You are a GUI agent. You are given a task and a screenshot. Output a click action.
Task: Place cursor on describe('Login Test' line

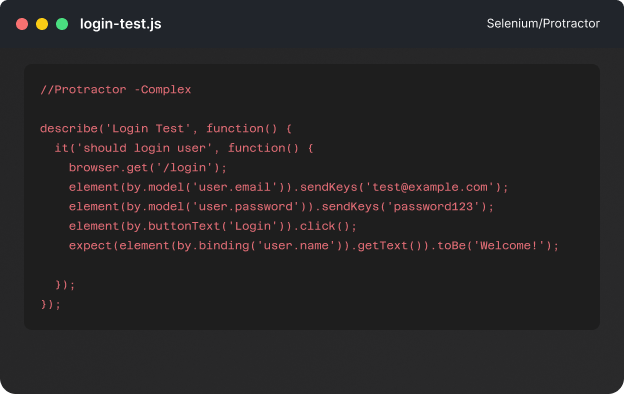tap(166, 129)
